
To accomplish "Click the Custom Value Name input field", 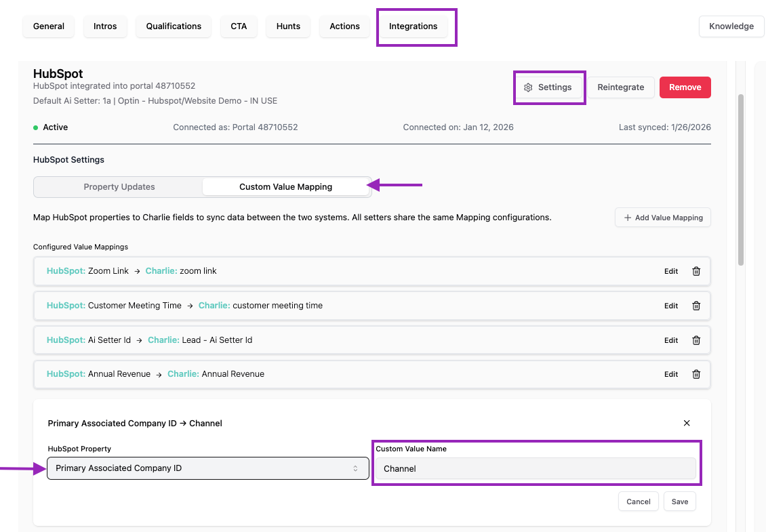I will 536,469.
